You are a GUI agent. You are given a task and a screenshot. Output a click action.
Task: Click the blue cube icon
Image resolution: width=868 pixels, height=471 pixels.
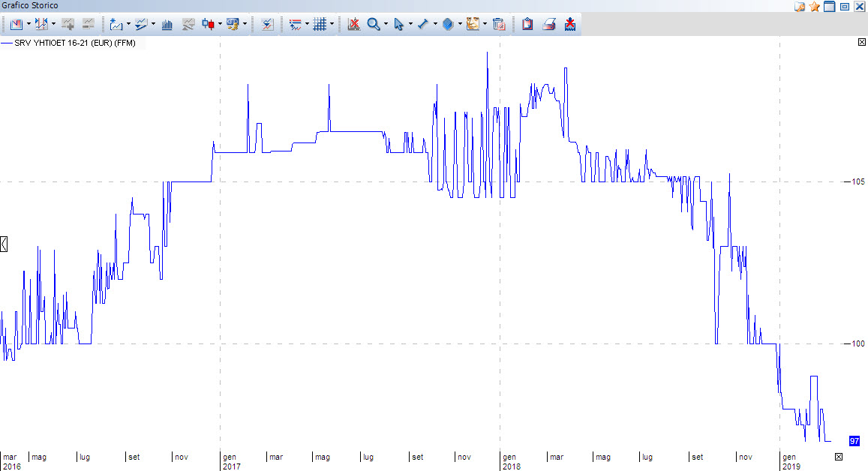(448, 24)
